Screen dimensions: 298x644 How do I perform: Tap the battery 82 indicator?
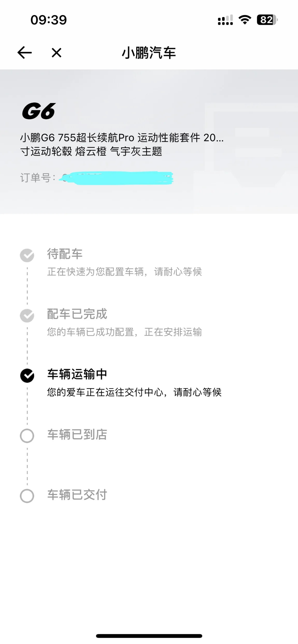[x=267, y=20]
